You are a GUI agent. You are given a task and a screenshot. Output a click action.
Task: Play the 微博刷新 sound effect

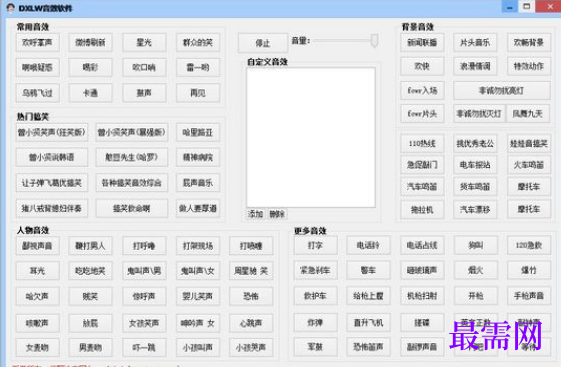90,43
